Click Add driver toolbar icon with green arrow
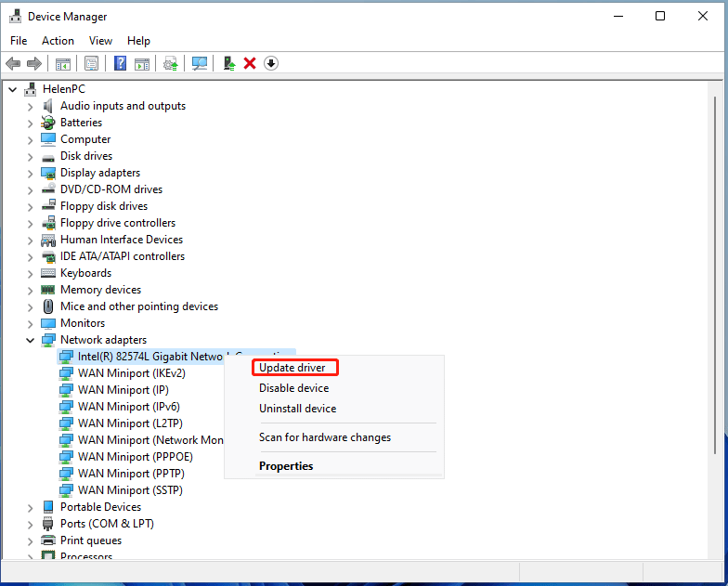 click(229, 63)
